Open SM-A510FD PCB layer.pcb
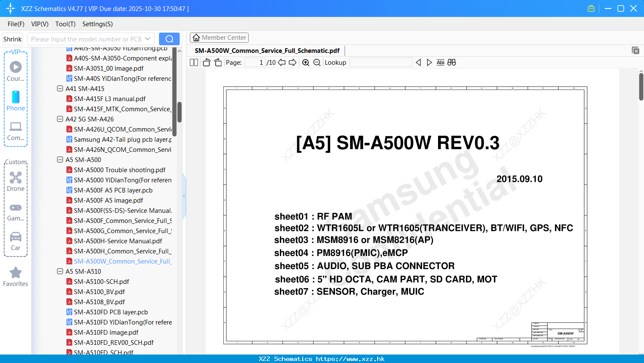 pyautogui.click(x=107, y=312)
